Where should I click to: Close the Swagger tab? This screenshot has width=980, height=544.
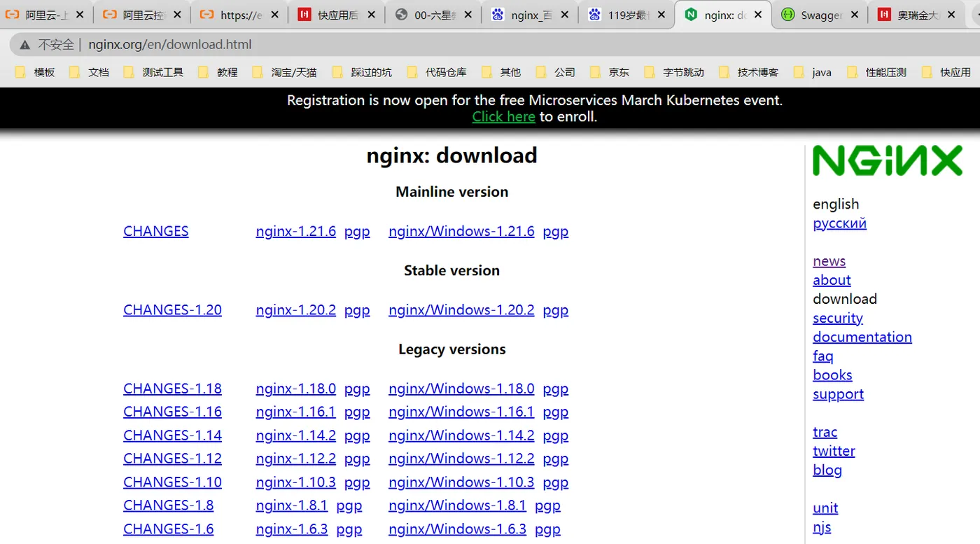point(855,15)
